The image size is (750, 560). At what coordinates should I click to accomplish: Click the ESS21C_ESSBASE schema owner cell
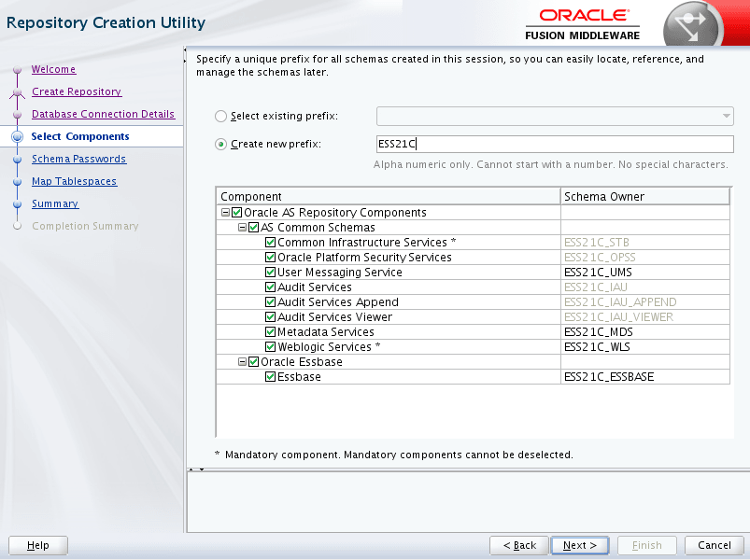click(644, 377)
